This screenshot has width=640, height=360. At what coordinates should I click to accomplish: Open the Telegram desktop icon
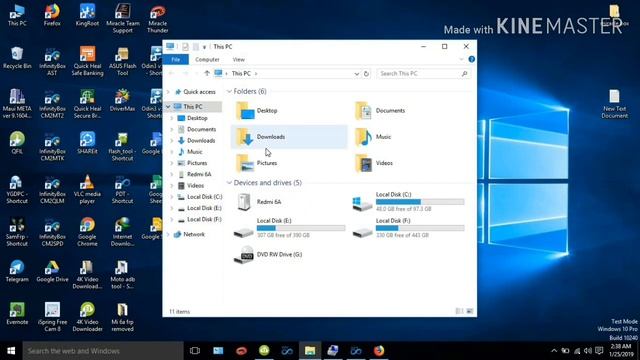click(17, 271)
